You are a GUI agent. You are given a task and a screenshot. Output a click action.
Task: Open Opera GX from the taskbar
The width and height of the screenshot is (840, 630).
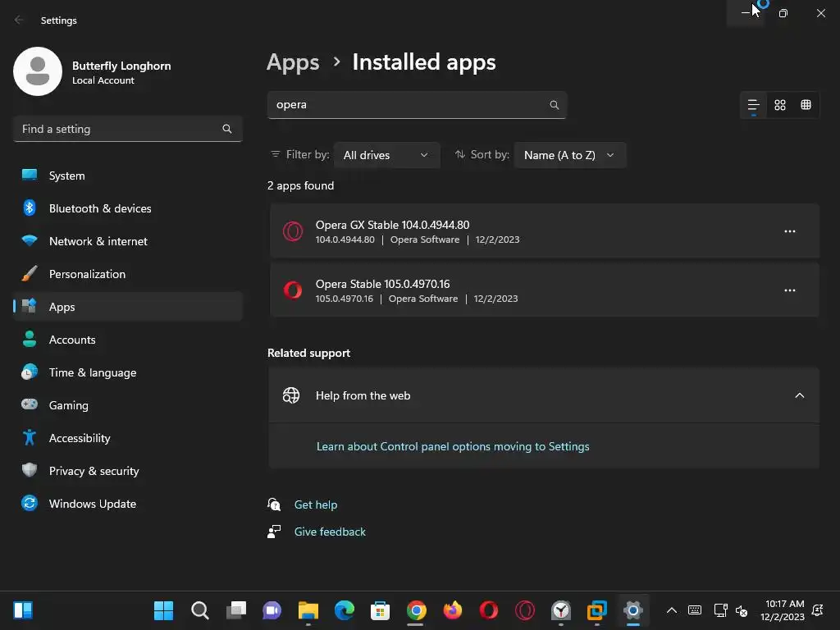pyautogui.click(x=525, y=610)
